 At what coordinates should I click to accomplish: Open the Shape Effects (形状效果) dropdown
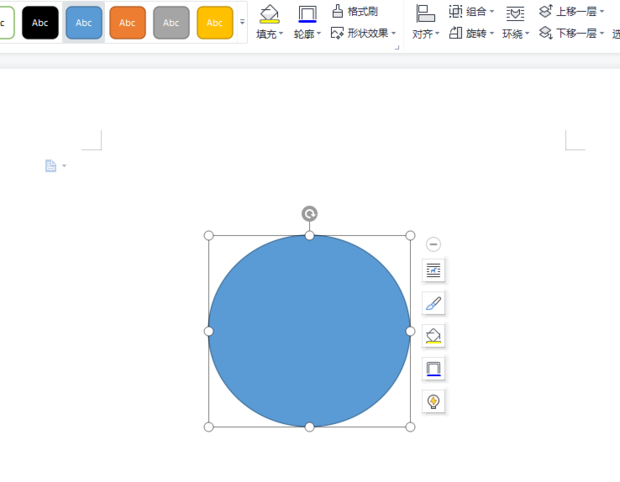[x=363, y=33]
